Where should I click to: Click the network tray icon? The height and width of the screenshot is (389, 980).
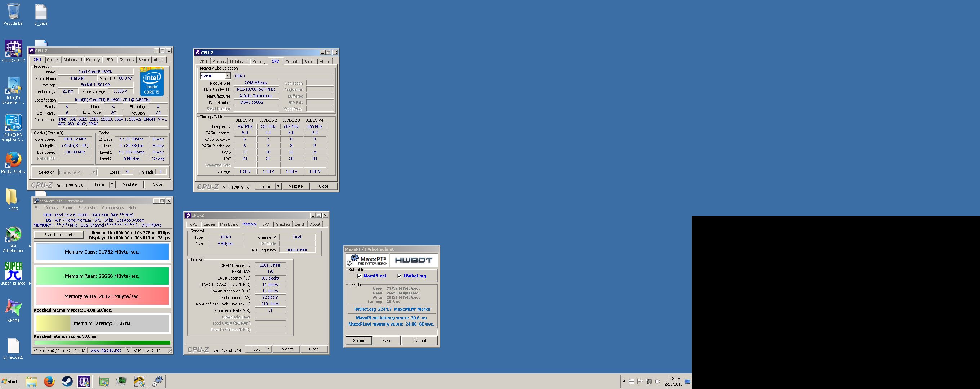point(649,381)
